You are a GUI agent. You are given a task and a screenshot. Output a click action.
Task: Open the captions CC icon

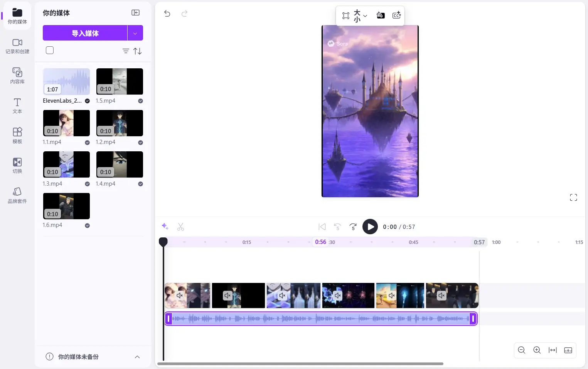(x=396, y=15)
